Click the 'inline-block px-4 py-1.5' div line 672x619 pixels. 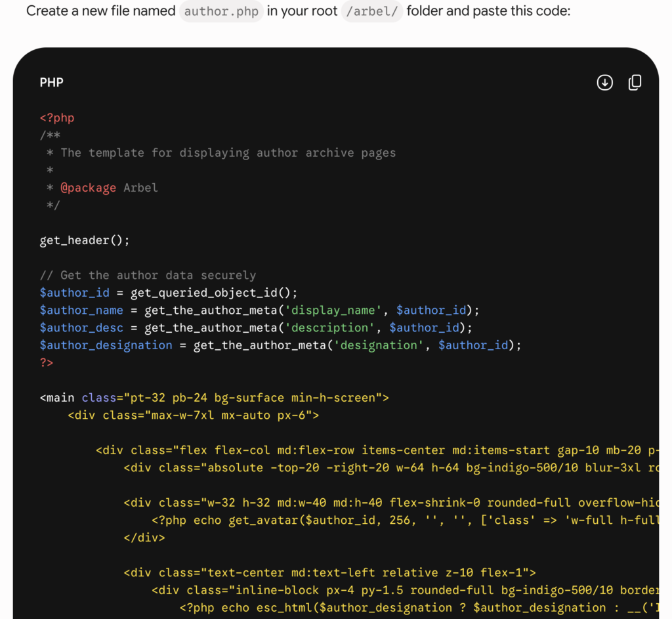pos(406,590)
